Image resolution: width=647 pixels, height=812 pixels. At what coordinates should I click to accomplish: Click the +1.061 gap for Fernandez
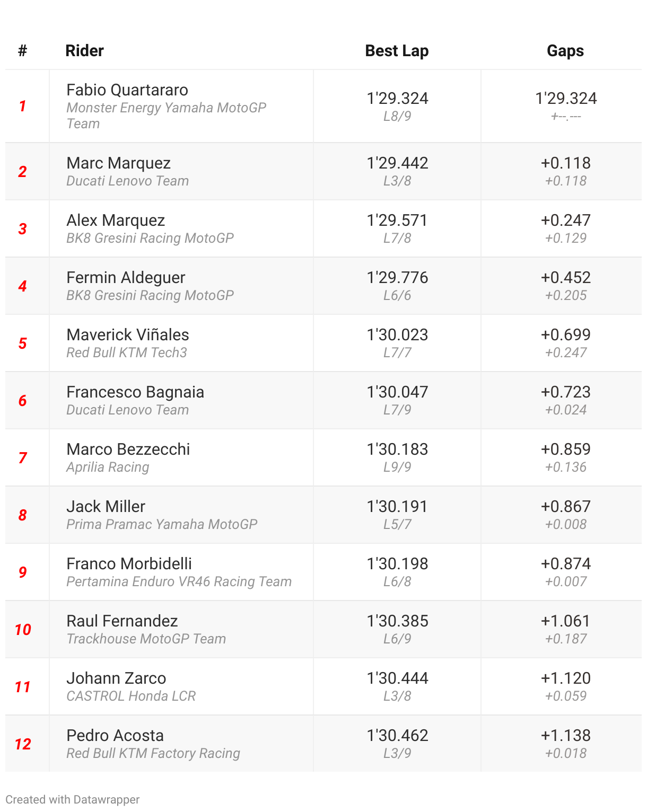click(x=565, y=621)
